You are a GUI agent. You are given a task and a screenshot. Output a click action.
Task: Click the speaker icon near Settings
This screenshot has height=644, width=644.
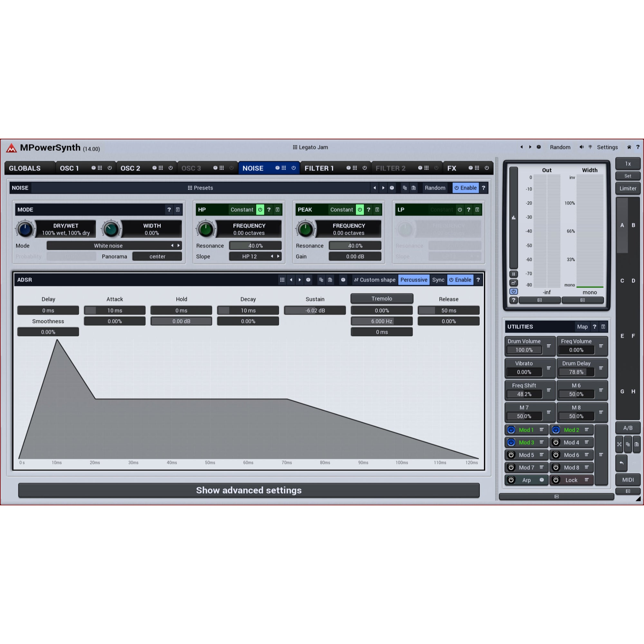(581, 147)
